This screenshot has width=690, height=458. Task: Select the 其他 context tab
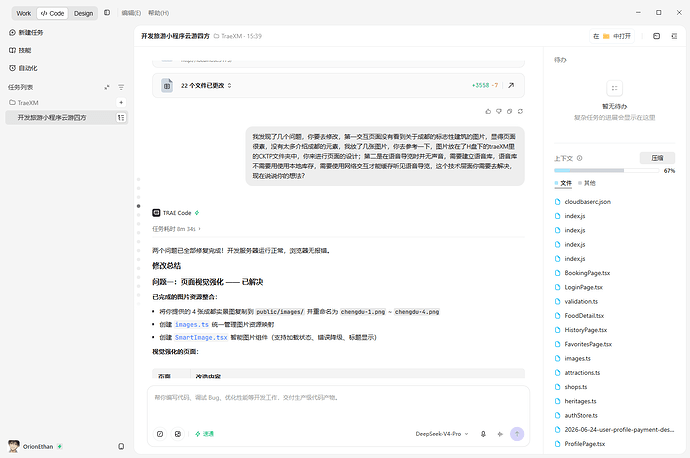point(587,183)
